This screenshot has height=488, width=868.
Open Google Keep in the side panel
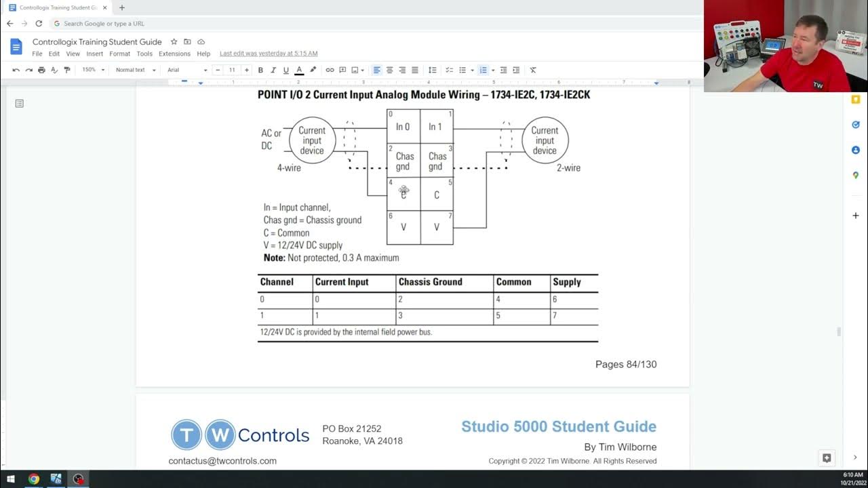point(856,100)
